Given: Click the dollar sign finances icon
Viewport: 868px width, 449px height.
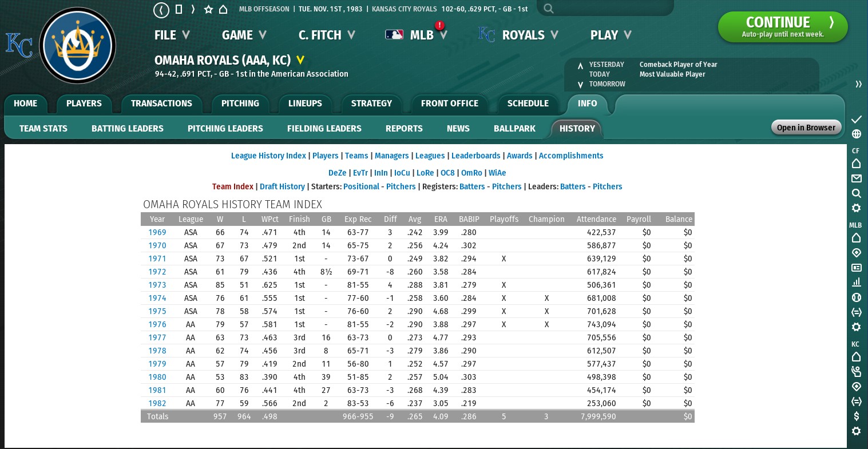Looking at the screenshot, I should click(x=856, y=416).
